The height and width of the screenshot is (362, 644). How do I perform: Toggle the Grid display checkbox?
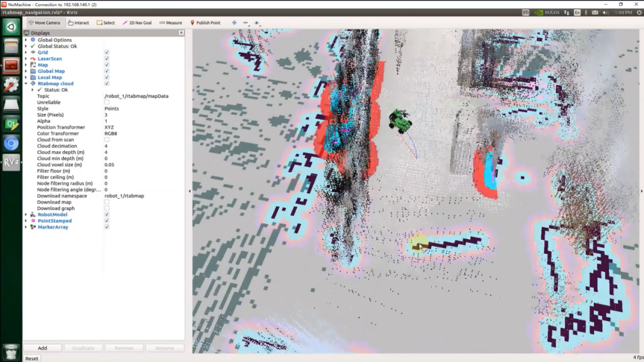107,52
